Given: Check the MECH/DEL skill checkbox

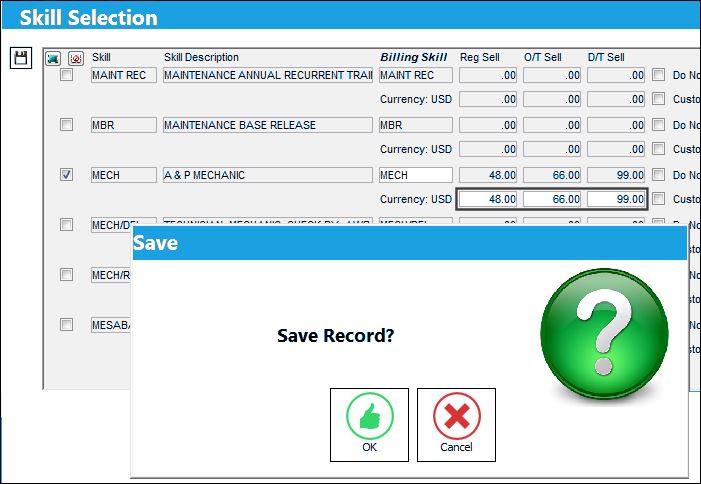Looking at the screenshot, I should [x=67, y=224].
